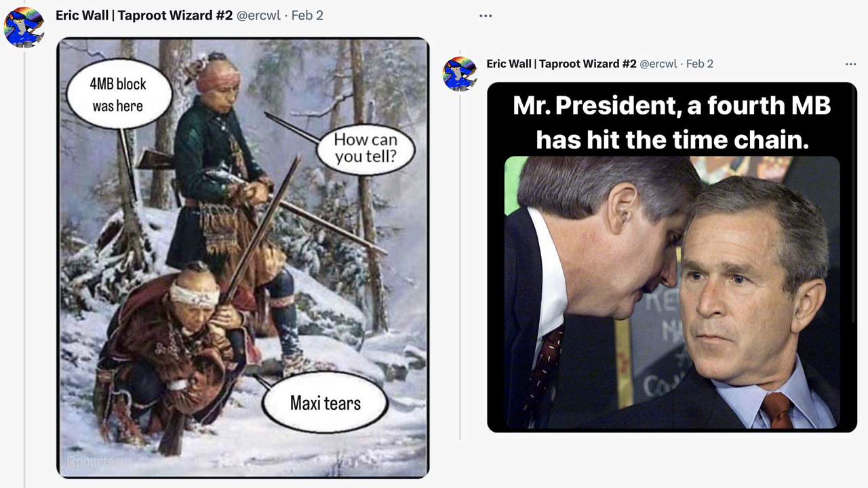Click the "Maxi tears" speech bubble
The image size is (868, 488).
point(325,403)
